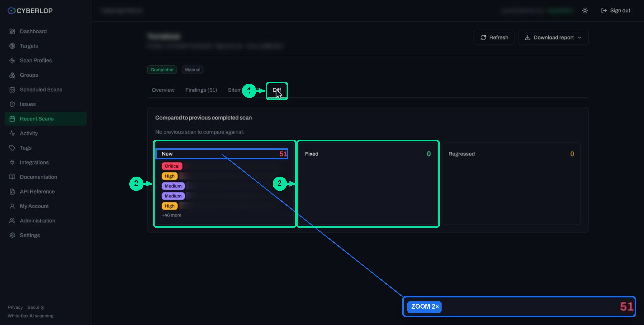644x325 pixels.
Task: Click the Tags icon
Action: 12,148
